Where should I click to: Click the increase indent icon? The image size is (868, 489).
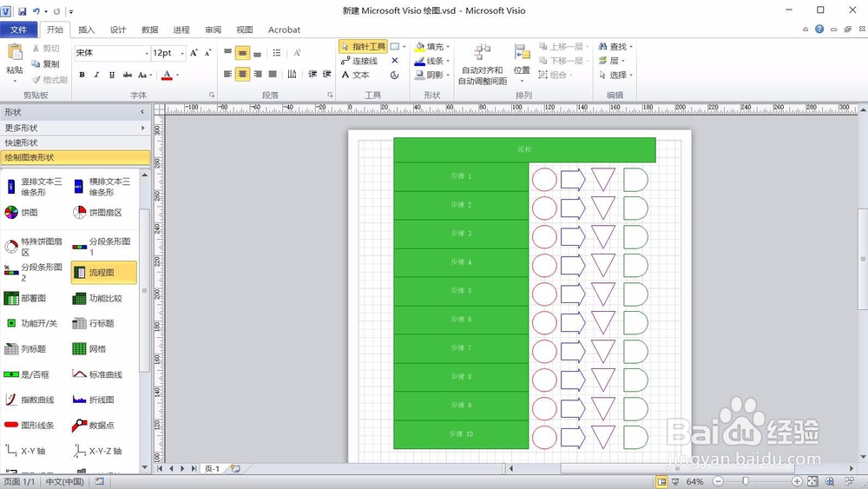click(x=327, y=74)
